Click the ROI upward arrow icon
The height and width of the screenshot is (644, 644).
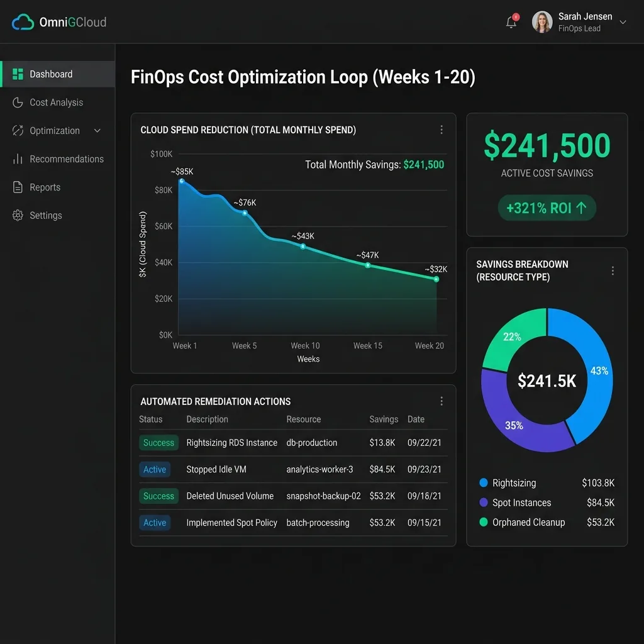(x=581, y=208)
